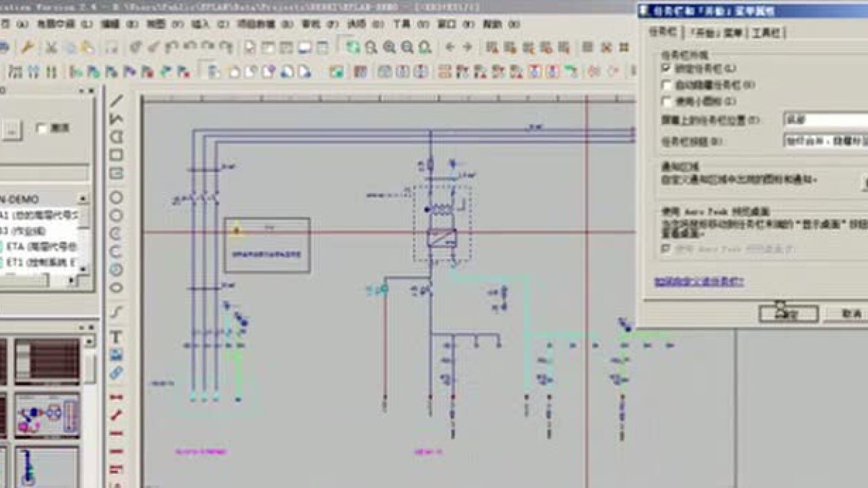Open the 任务栏按钮 dropdown
868x488 pixels.
coord(814,140)
